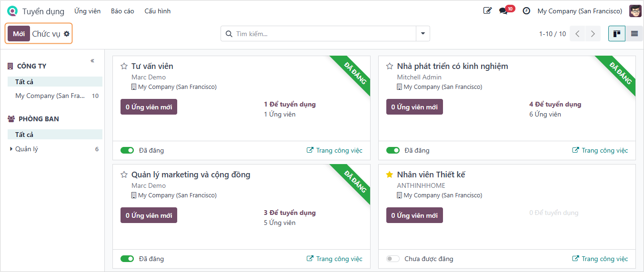Viewport: 644px width, 272px height.
Task: Toggle publish for Nhân viên Thiết kế
Action: [x=392, y=259]
